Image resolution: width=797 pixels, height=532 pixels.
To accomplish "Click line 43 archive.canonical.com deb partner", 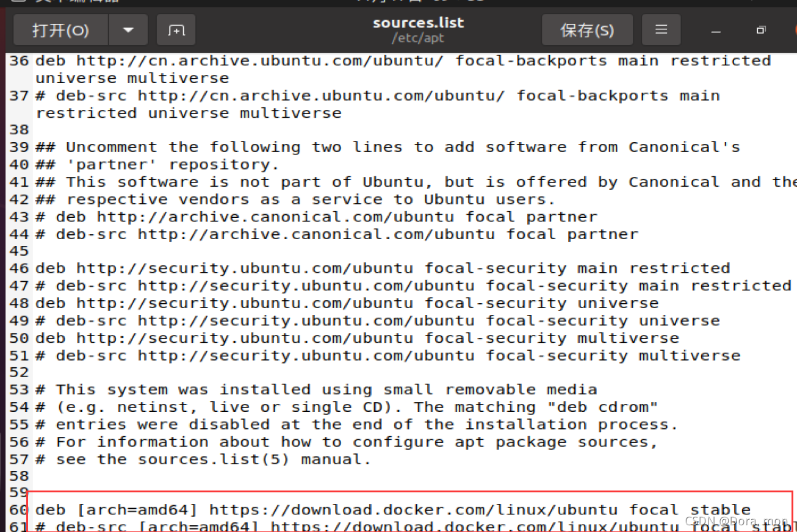I will (x=316, y=217).
